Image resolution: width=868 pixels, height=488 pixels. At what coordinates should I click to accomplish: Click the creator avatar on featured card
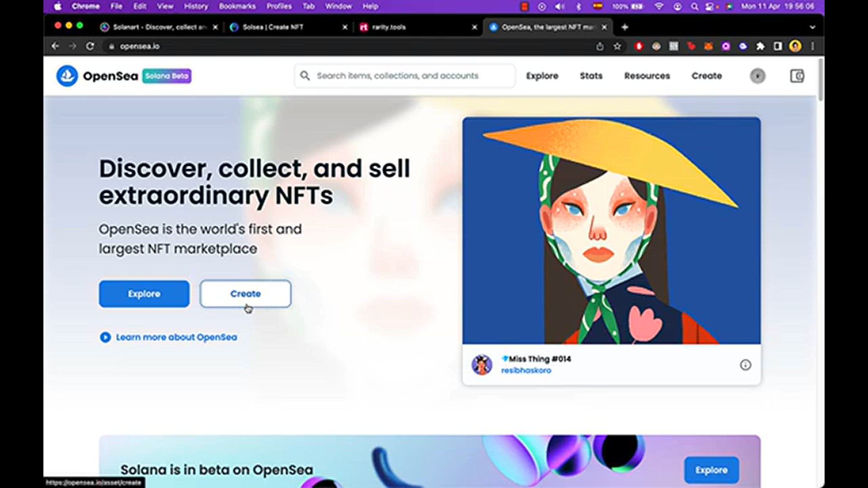point(482,365)
